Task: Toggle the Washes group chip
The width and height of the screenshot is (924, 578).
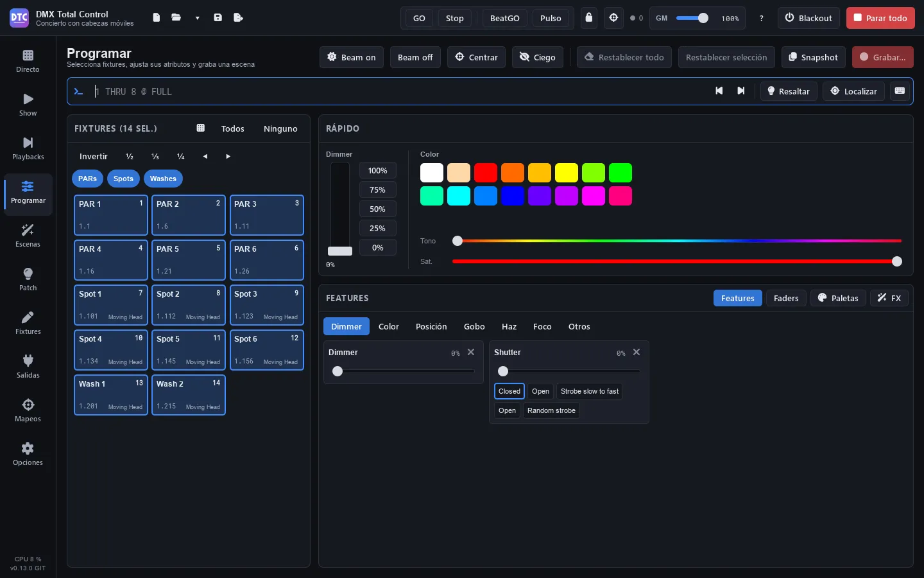Action: click(x=163, y=179)
